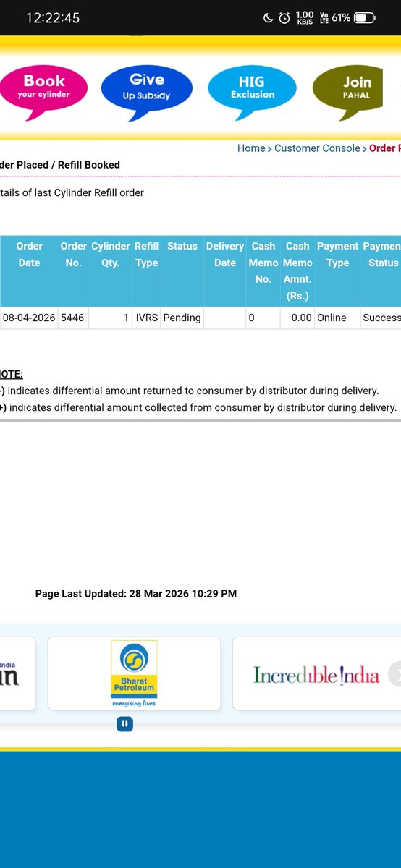This screenshot has width=401, height=868.
Task: Tap the battery icon in status bar
Action: pyautogui.click(x=365, y=17)
